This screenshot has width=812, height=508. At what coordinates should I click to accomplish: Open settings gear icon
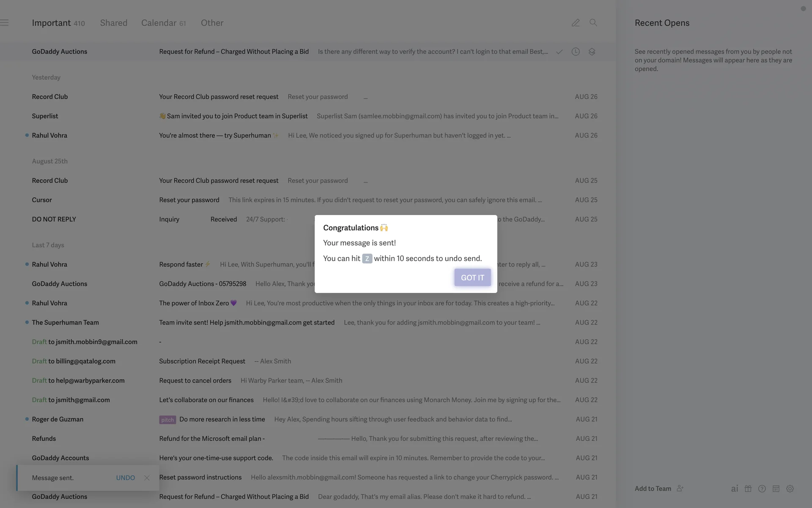click(790, 489)
